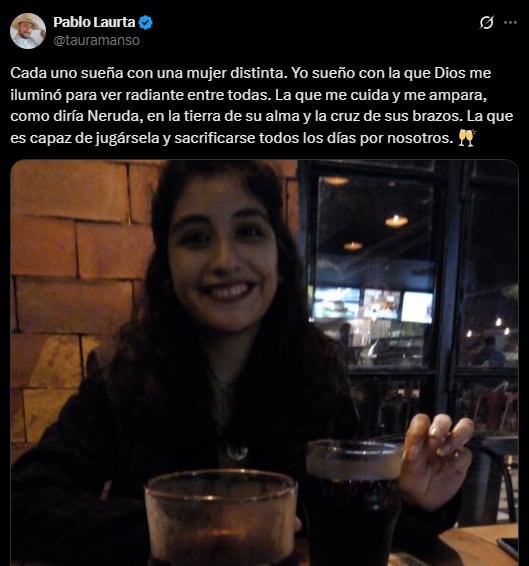Open the attached photo in full view
Viewport: 529px width, 566px height.
point(264,363)
